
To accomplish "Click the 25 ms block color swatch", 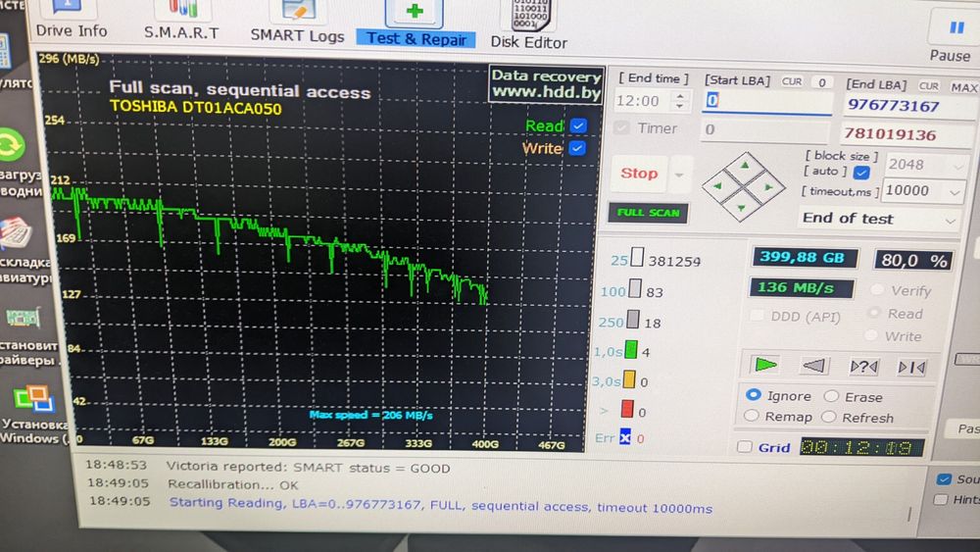I will coord(637,257).
